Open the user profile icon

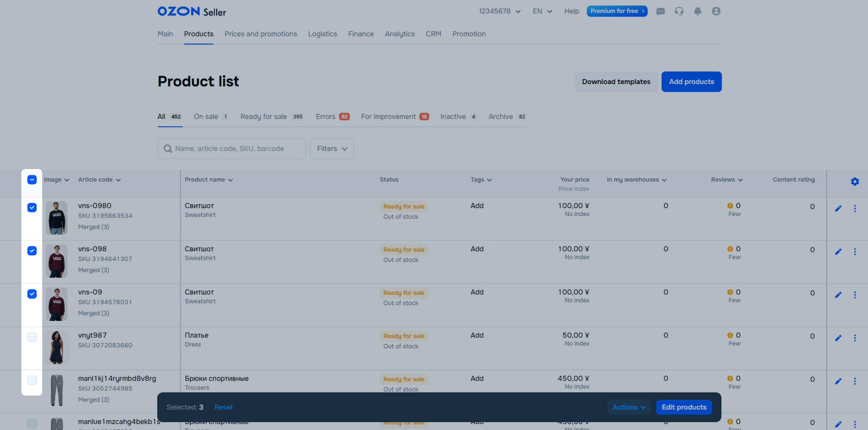[716, 11]
